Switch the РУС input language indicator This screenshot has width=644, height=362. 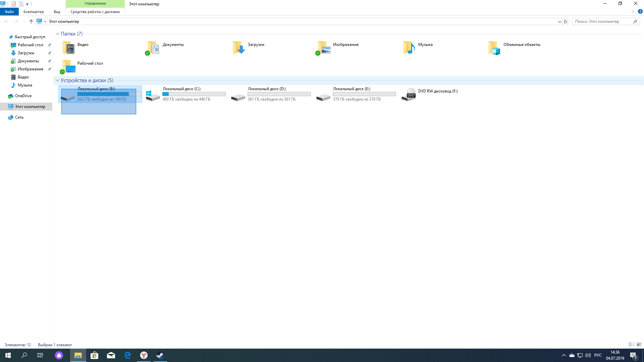598,355
